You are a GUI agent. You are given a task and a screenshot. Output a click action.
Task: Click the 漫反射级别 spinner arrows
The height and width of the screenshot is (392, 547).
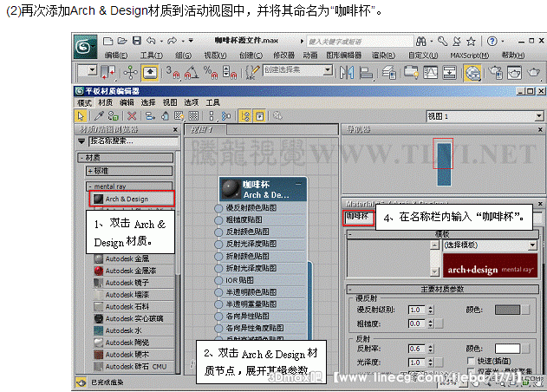click(x=431, y=310)
